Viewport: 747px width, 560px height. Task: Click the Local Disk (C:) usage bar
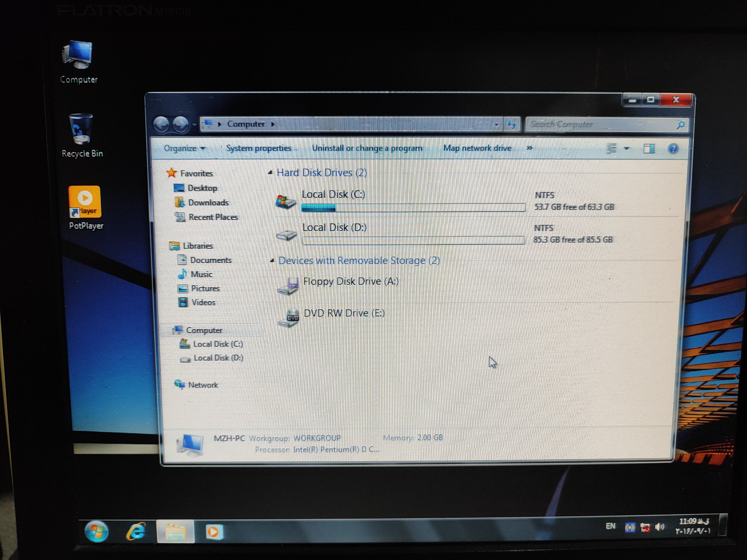(x=413, y=207)
